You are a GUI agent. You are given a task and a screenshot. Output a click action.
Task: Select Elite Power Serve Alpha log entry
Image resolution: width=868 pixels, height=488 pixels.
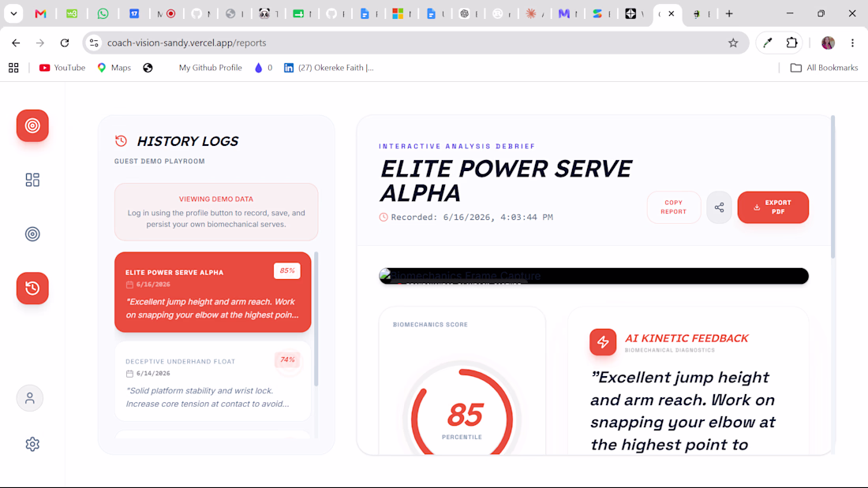click(x=212, y=292)
